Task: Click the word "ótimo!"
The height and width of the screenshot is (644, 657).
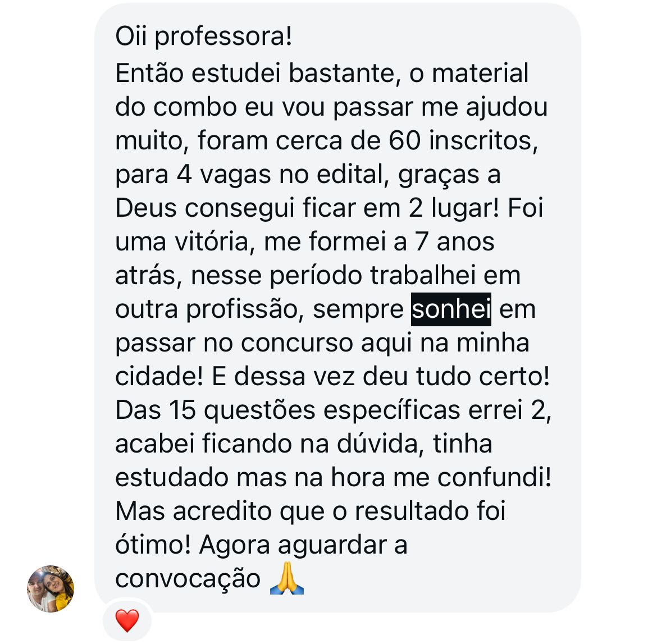Action: coord(153,545)
